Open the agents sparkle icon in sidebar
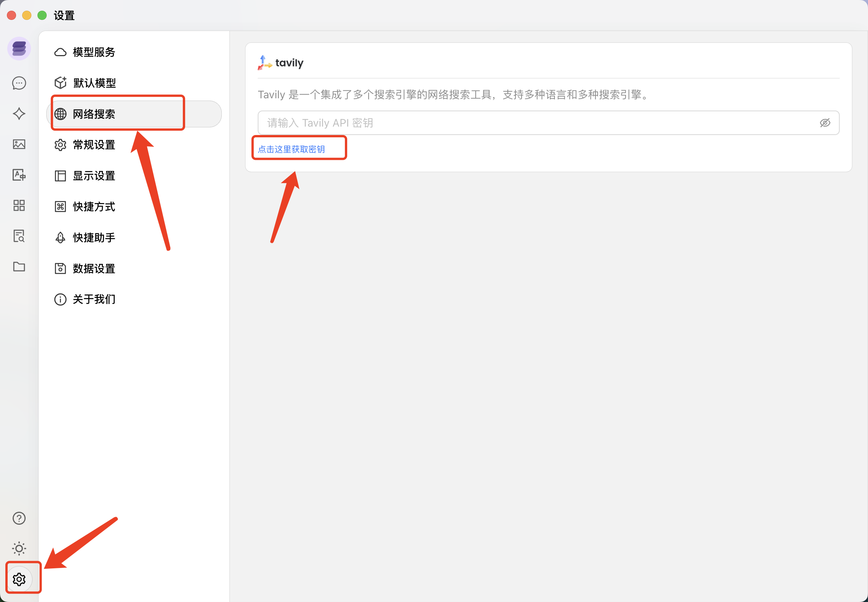Viewport: 868px width, 602px height. (x=19, y=114)
